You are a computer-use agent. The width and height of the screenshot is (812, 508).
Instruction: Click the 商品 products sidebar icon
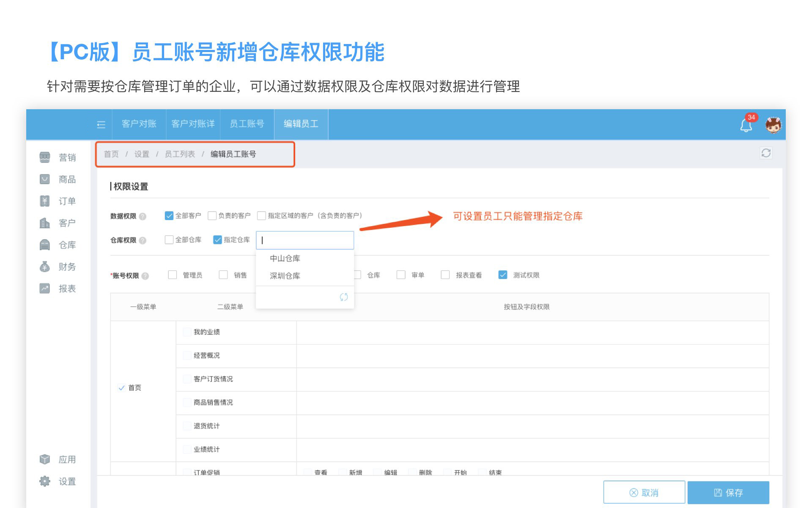pyautogui.click(x=45, y=179)
